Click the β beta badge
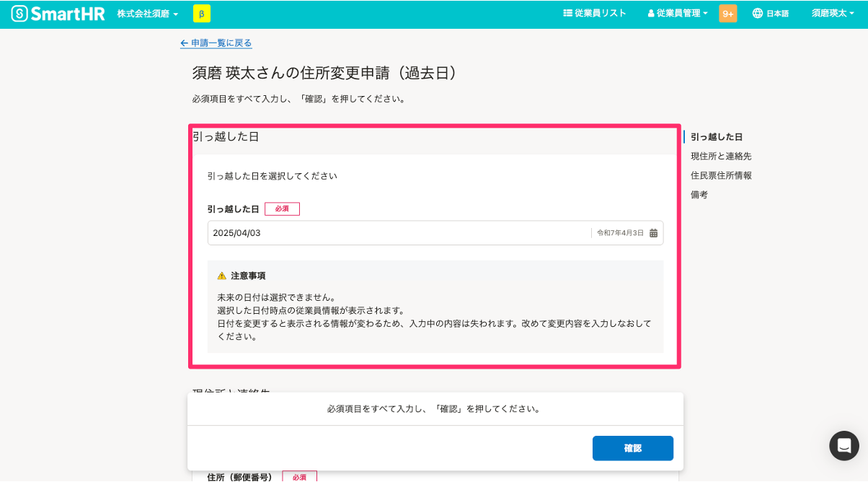Image resolution: width=868 pixels, height=482 pixels. 201,13
